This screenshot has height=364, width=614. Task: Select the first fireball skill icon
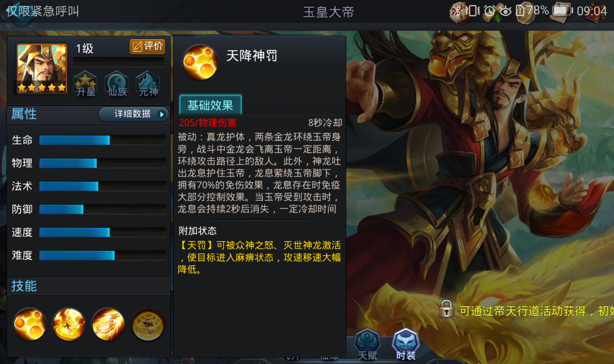[30, 324]
